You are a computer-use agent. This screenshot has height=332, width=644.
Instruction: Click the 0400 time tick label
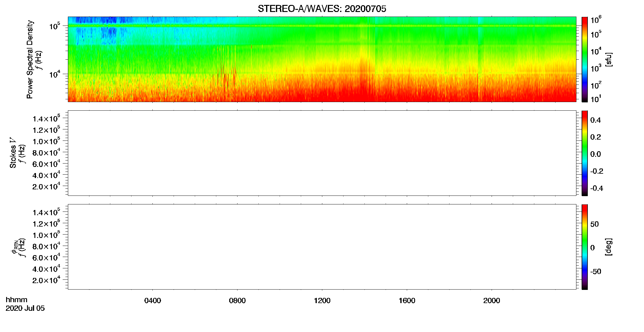pos(152,301)
